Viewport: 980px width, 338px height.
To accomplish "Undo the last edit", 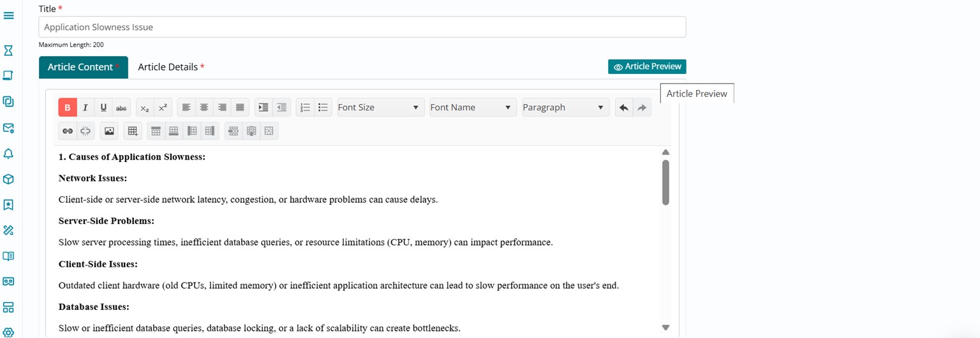I will [x=624, y=107].
